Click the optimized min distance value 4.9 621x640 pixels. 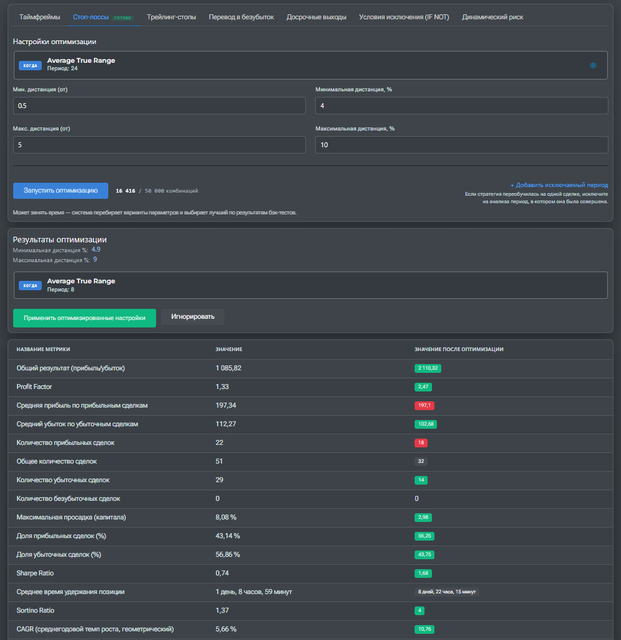[96, 250]
